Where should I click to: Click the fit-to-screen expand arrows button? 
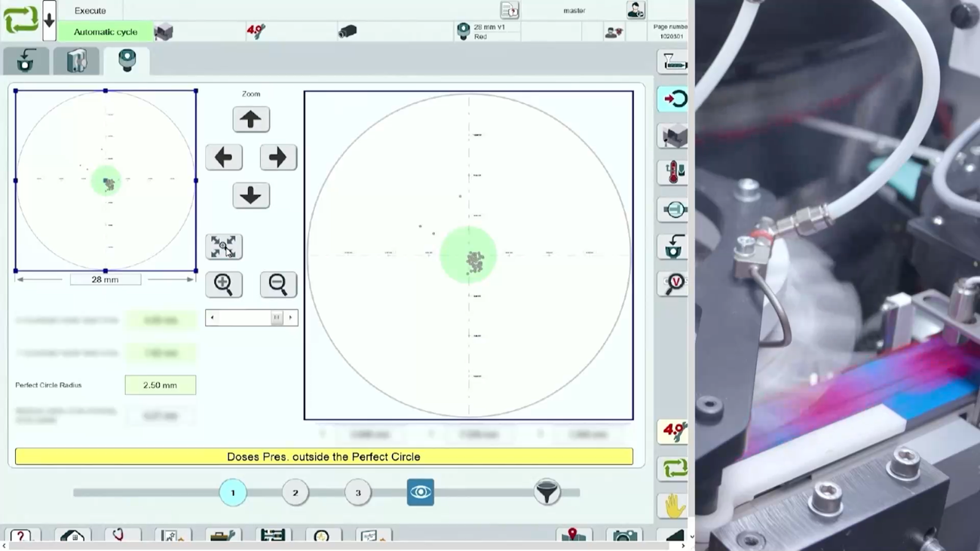point(224,246)
